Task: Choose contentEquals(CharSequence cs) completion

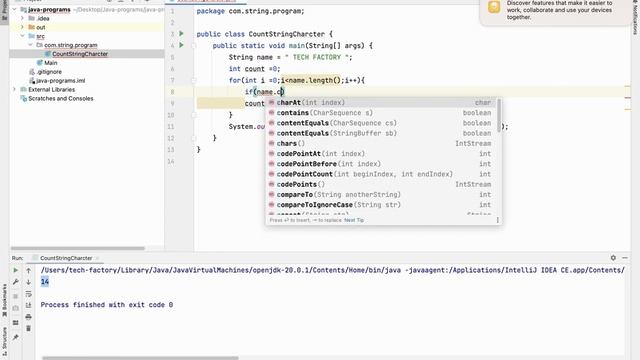Action: point(381,123)
